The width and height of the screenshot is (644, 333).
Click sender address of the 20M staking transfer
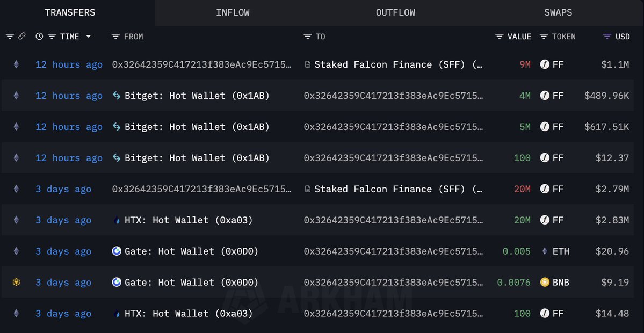point(202,189)
